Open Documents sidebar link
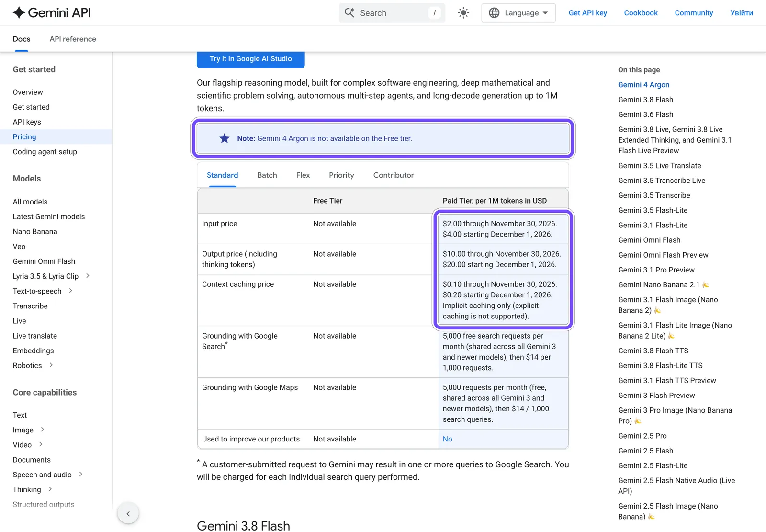Image resolution: width=766 pixels, height=532 pixels. pyautogui.click(x=32, y=460)
